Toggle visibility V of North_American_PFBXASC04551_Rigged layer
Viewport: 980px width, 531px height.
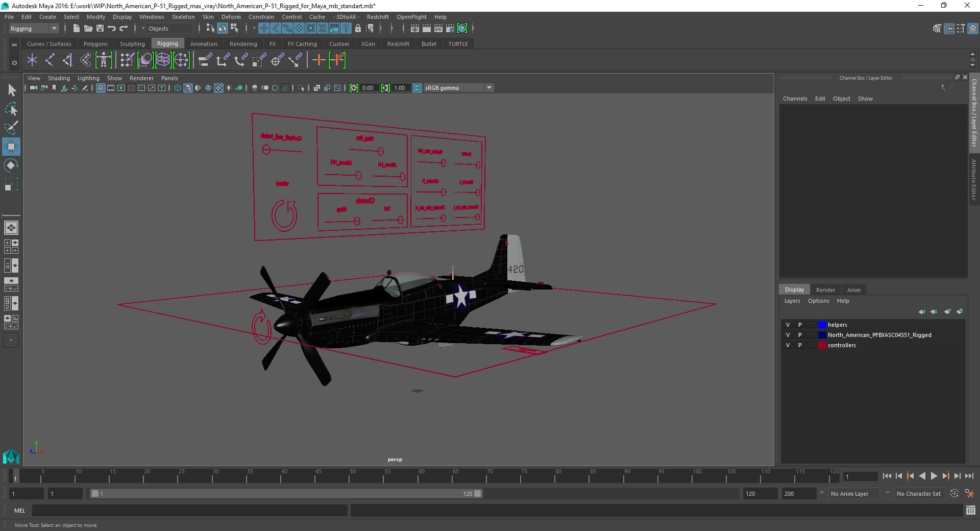tap(788, 335)
